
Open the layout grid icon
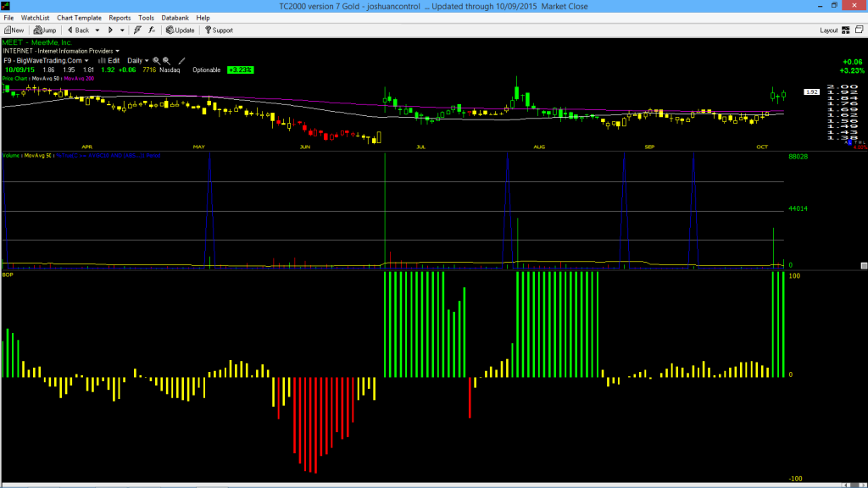coord(846,30)
